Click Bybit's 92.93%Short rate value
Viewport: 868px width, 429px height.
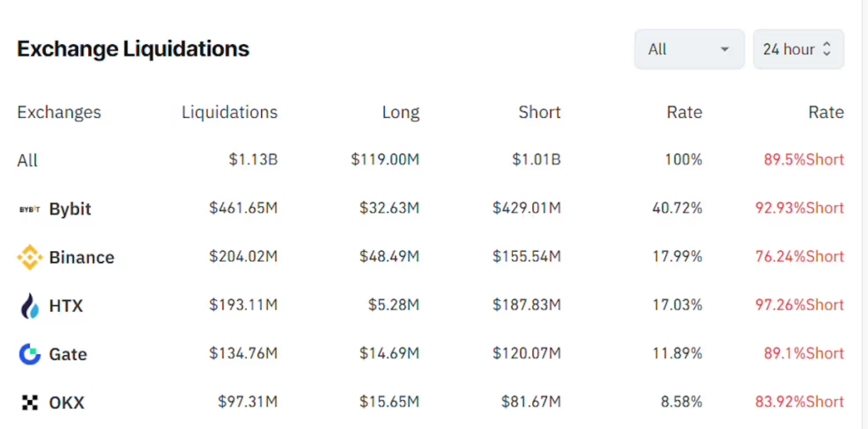coord(799,209)
